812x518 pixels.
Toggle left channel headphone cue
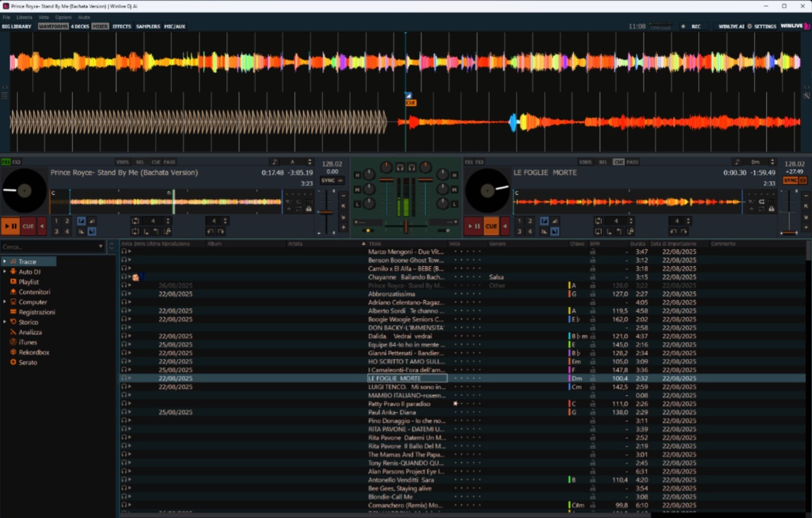coord(400,168)
